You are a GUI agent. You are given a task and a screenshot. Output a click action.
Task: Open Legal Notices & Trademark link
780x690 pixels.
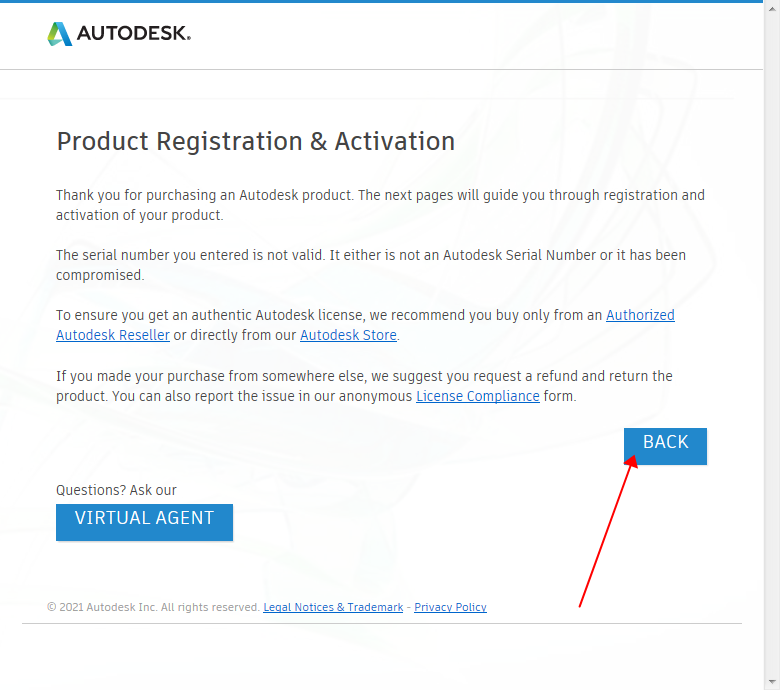(x=333, y=607)
